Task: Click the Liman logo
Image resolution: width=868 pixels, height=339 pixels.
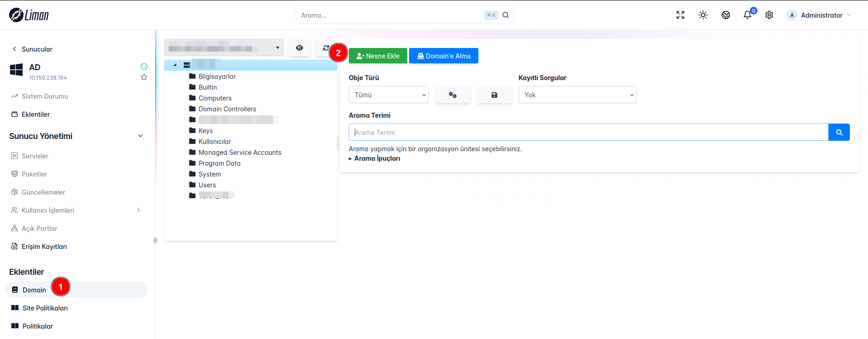Action: 29,15
